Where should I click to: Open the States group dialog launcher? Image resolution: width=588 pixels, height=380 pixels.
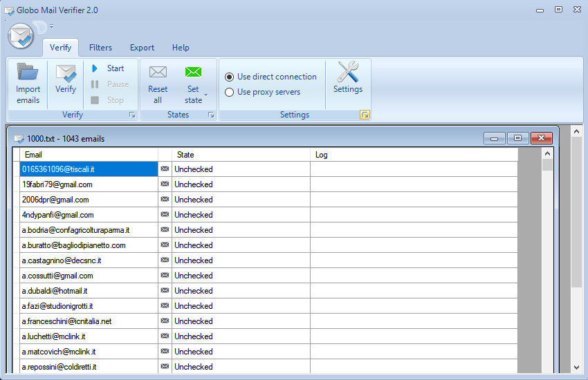211,115
